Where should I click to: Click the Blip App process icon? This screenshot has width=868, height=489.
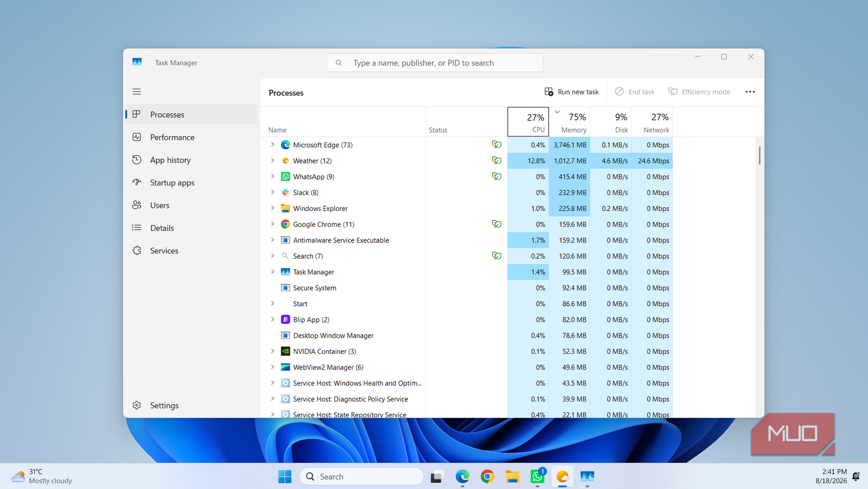point(285,319)
